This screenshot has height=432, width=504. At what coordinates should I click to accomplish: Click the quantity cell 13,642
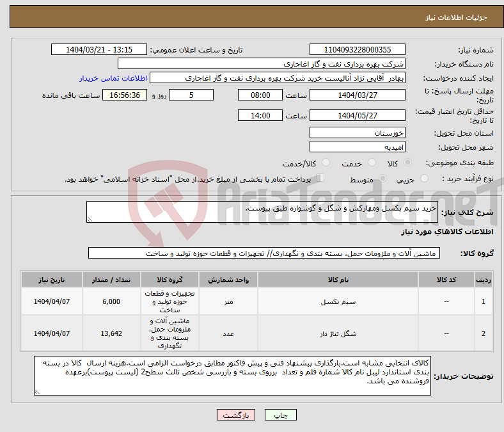point(111,333)
